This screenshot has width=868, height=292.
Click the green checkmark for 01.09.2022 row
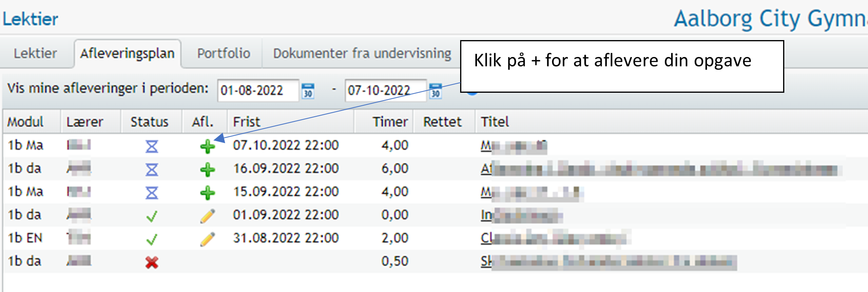tap(152, 216)
